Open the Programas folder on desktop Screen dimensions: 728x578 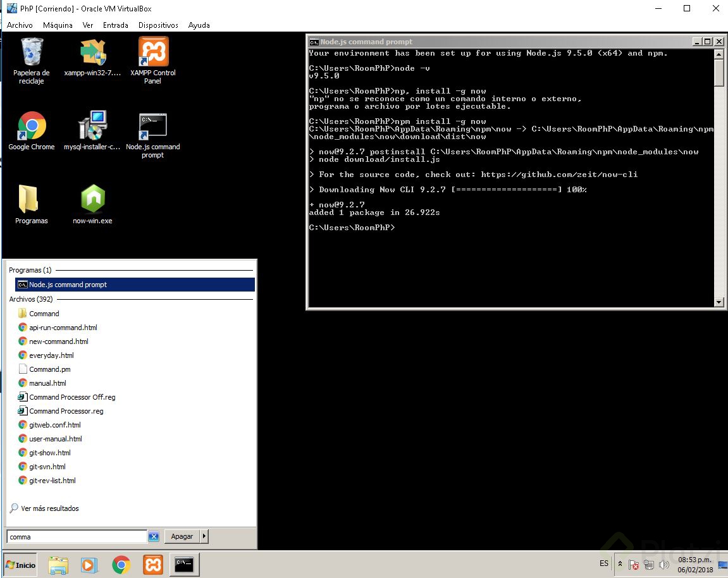(31, 204)
